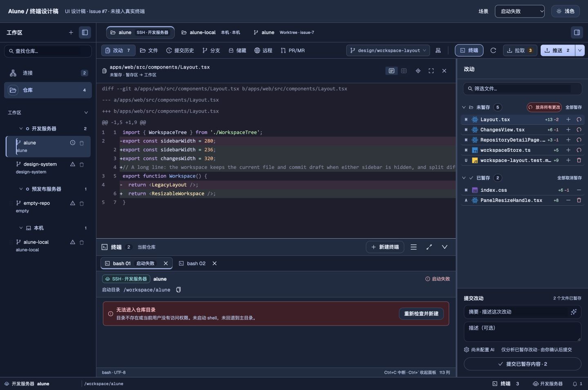The image size is (588, 390).
Task: Copy the /workspace/alune startup path
Action: pos(178,290)
